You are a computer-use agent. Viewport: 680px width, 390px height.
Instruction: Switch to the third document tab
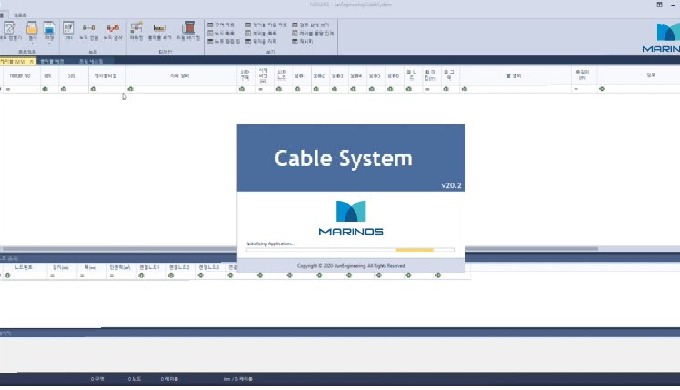pos(91,62)
